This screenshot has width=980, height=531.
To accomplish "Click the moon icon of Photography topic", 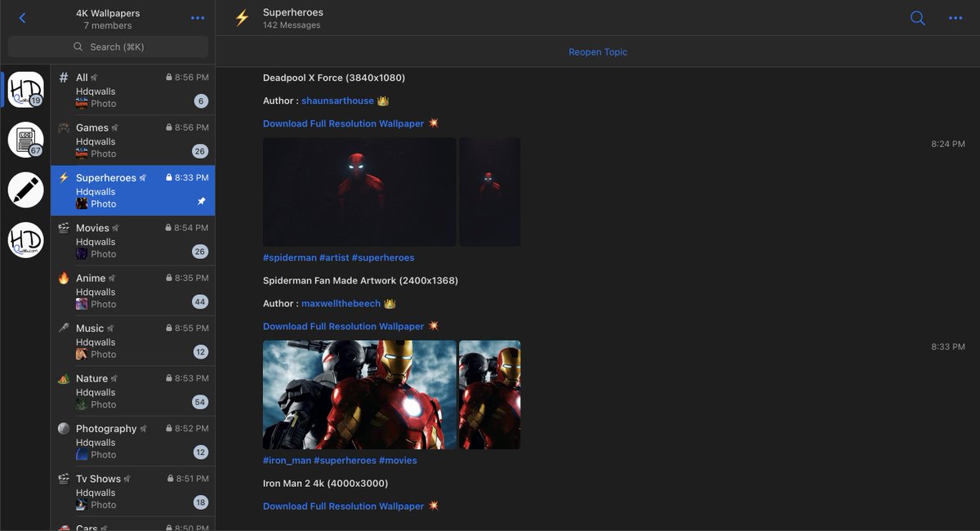I will coord(64,428).
